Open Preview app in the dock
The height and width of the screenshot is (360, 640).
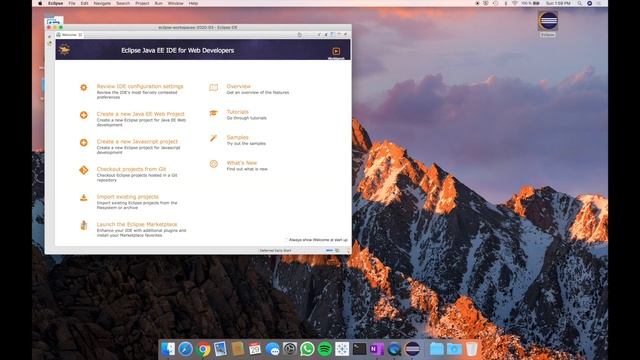click(220, 349)
